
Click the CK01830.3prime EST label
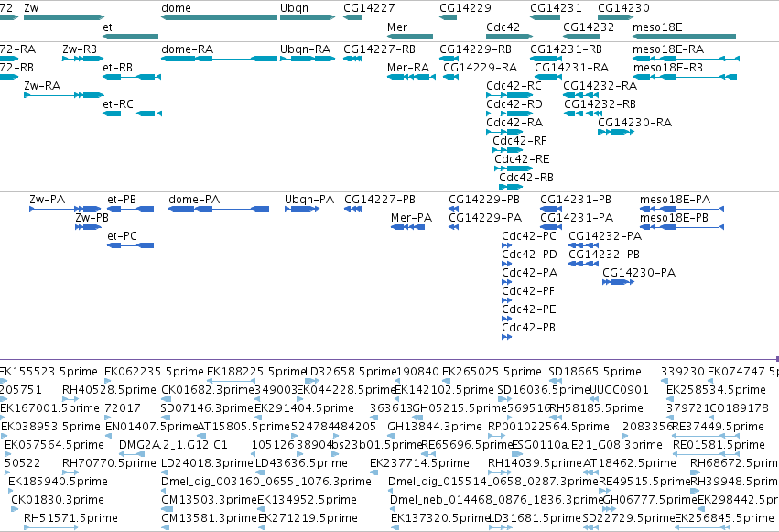tap(57, 500)
